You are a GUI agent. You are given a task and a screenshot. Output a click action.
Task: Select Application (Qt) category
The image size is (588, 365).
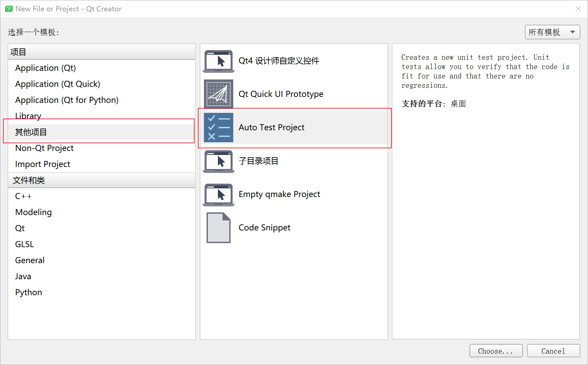[101, 68]
